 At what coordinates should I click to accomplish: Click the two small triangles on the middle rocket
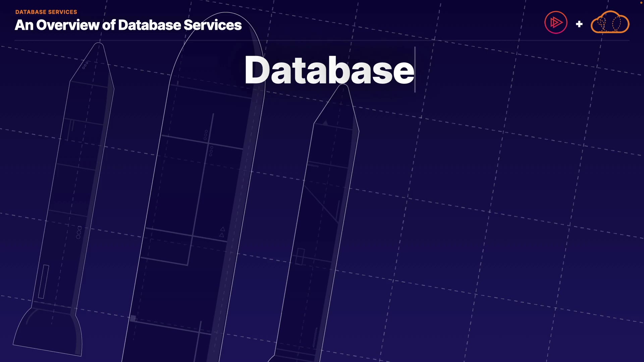(222, 232)
